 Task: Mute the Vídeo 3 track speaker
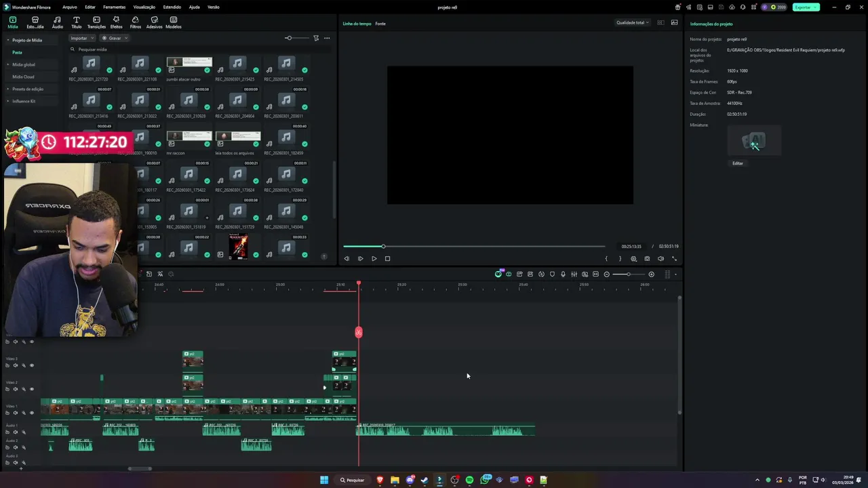coord(16,365)
